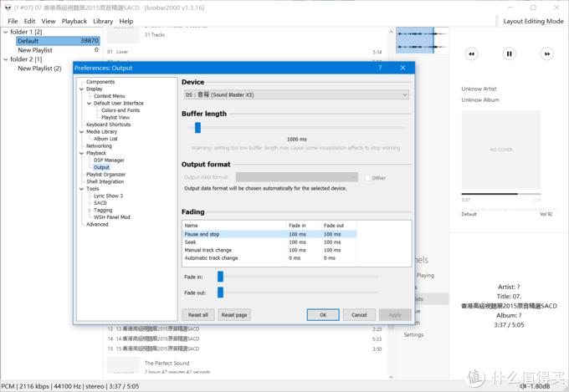569x392 pixels.
Task: Select New Playlist (2) under folder 2
Action: coord(39,69)
